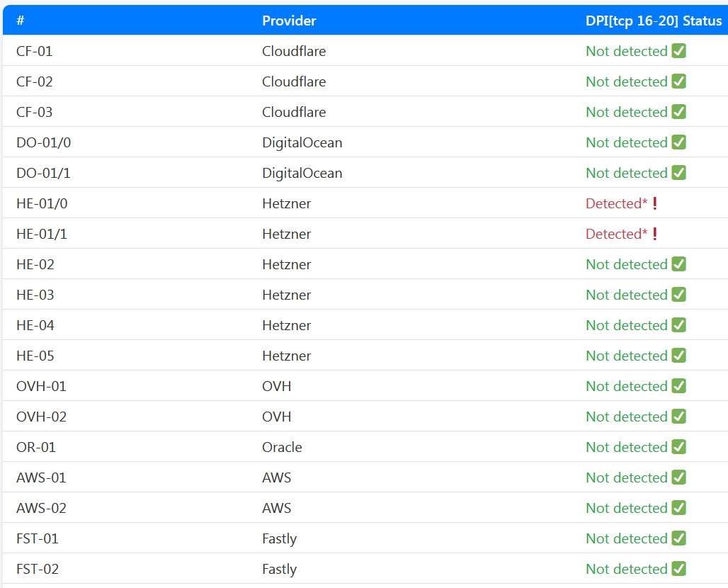Viewport: 728px width, 588px height.
Task: Click the red exclamation mark in the HE-01/0 row
Action: (x=654, y=203)
